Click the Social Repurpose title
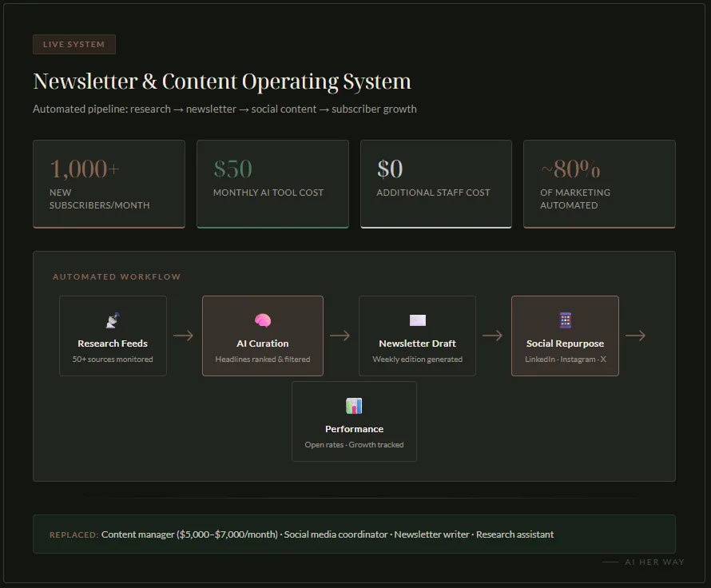This screenshot has width=711, height=588. [565, 344]
